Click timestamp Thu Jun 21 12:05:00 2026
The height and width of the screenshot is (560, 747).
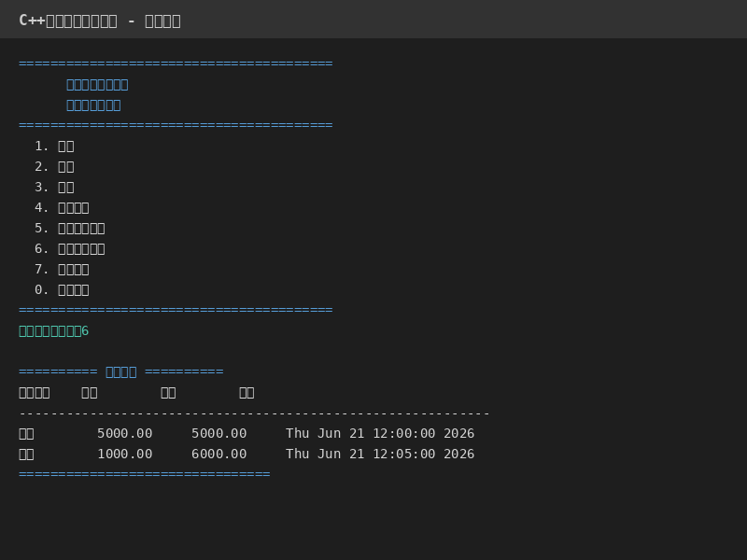[380, 454]
